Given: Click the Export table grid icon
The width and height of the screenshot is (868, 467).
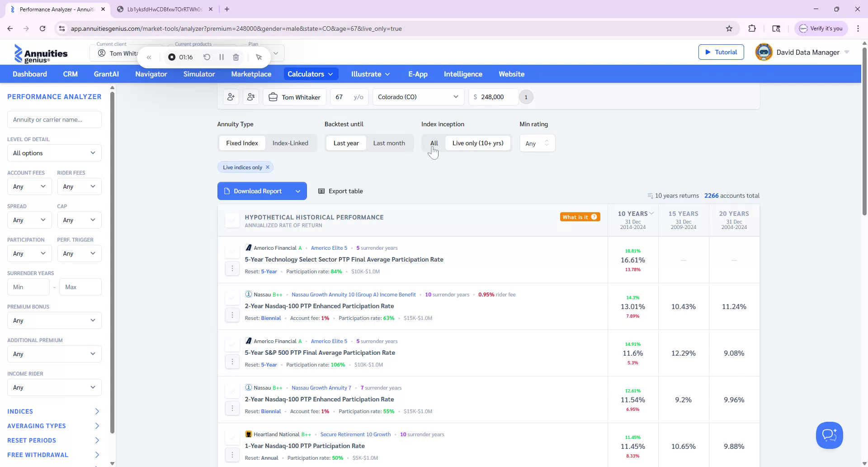Looking at the screenshot, I should click(321, 191).
